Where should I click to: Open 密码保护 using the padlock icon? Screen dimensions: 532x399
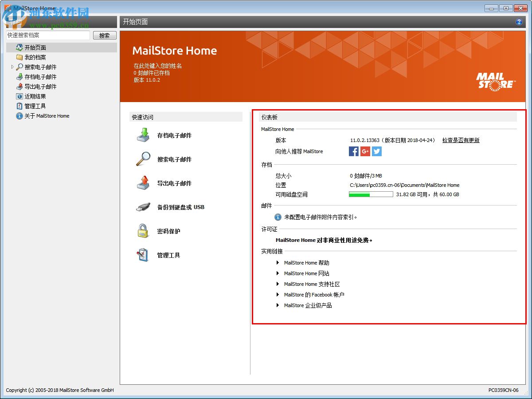pyautogui.click(x=143, y=231)
